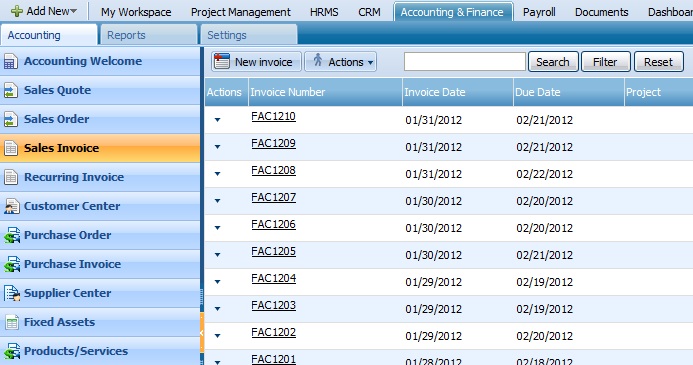Open the Project Management module

click(x=241, y=12)
